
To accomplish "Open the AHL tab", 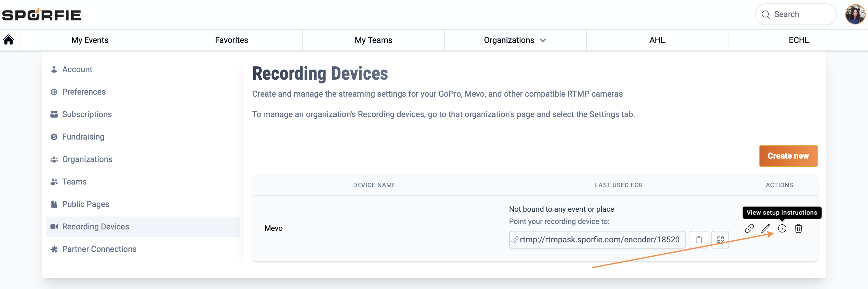I will [657, 40].
